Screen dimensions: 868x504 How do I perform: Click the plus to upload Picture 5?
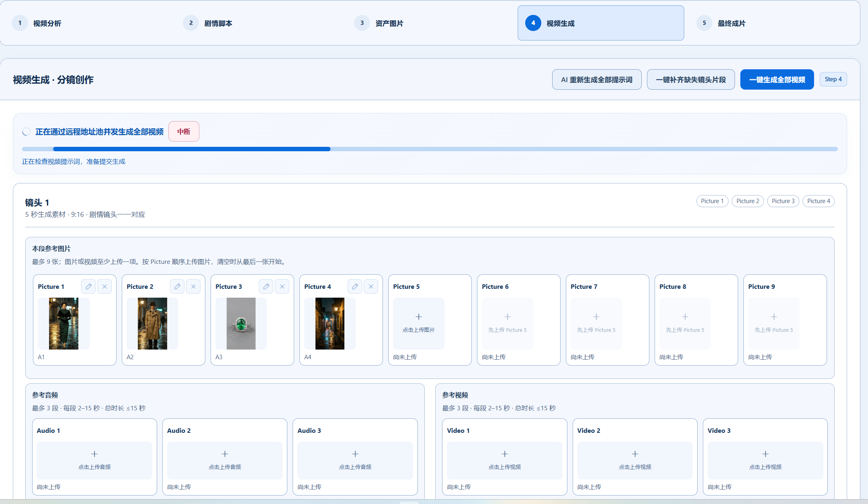[419, 323]
